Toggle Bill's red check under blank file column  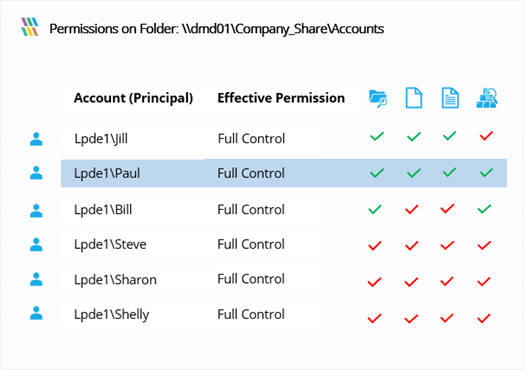(411, 209)
